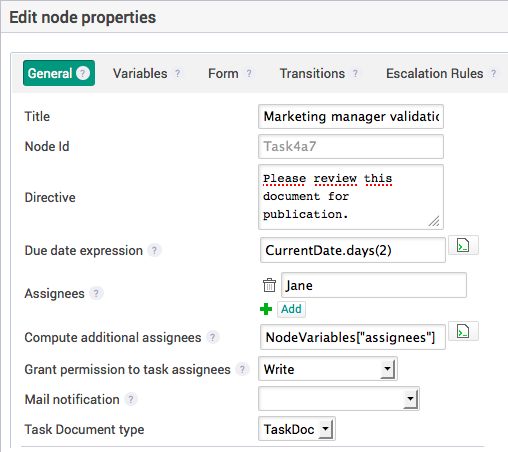This screenshot has height=452, width=508.
Task: Open the Write permission dropdown
Action: (x=328, y=369)
